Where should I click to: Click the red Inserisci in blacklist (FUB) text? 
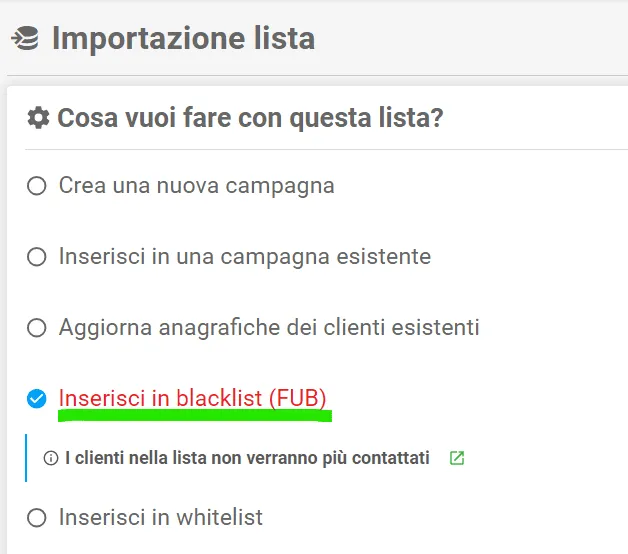[x=193, y=398]
